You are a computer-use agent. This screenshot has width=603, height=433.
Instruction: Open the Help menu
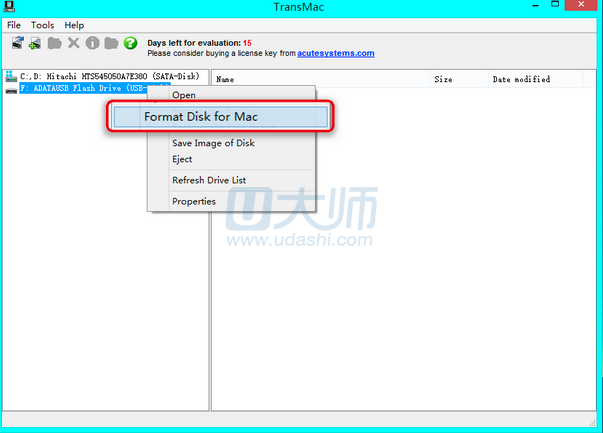pos(74,24)
